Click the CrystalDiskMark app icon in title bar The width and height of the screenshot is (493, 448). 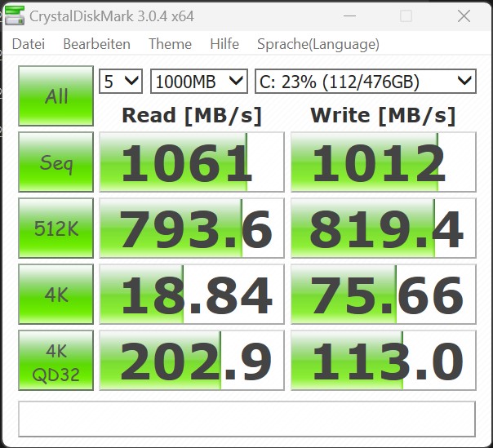click(x=15, y=16)
